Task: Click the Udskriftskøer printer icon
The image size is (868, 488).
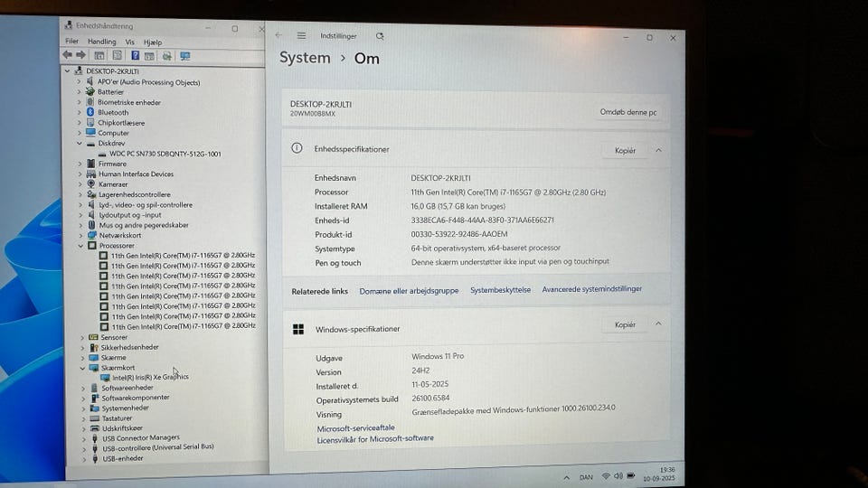Action: [95, 428]
